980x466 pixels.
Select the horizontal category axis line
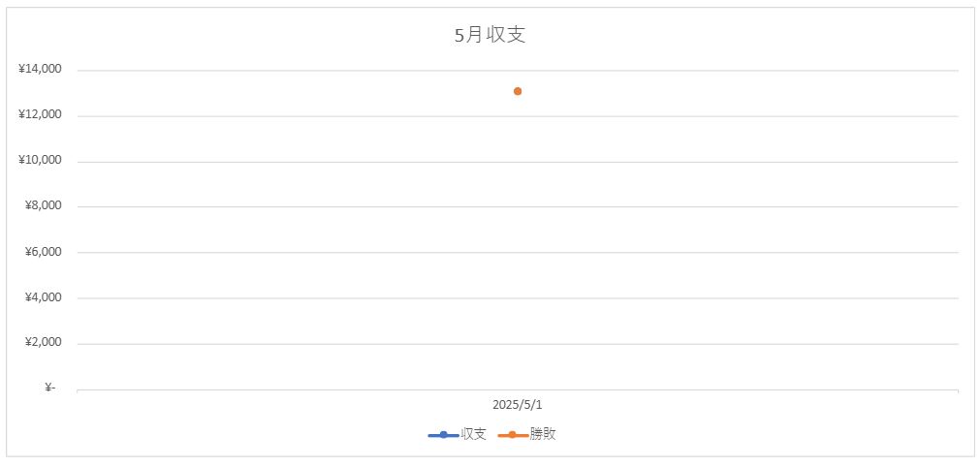(x=518, y=390)
